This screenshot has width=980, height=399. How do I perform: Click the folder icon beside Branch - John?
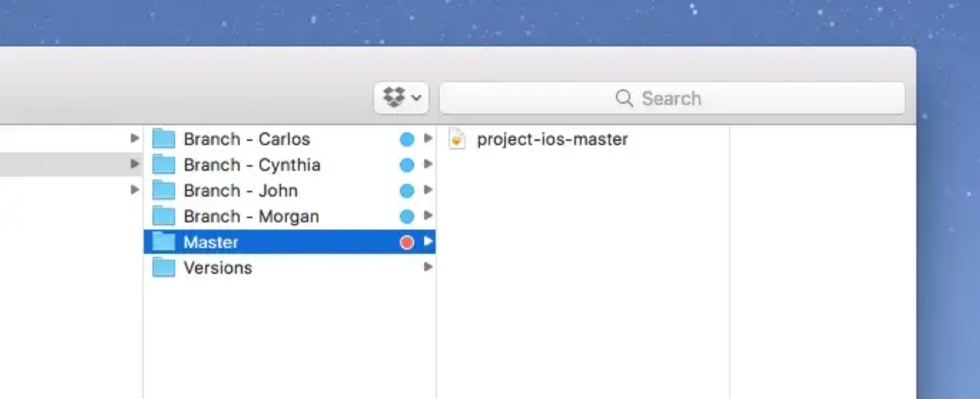point(164,190)
